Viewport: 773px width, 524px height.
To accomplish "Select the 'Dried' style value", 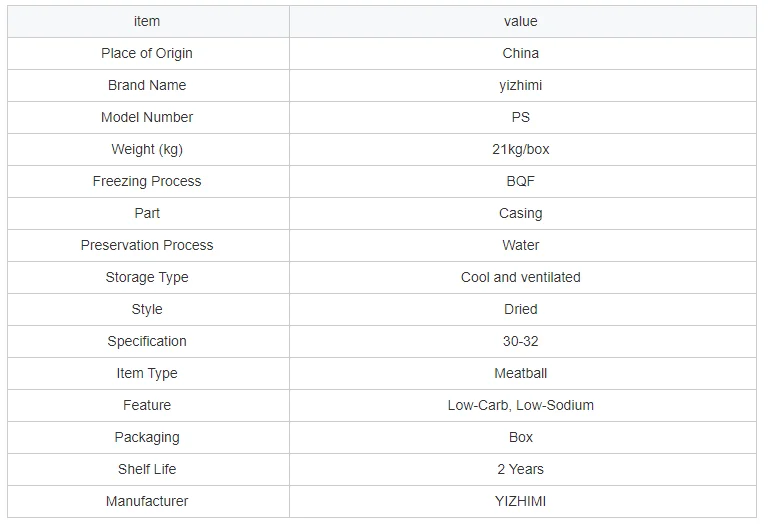I will click(x=520, y=309).
